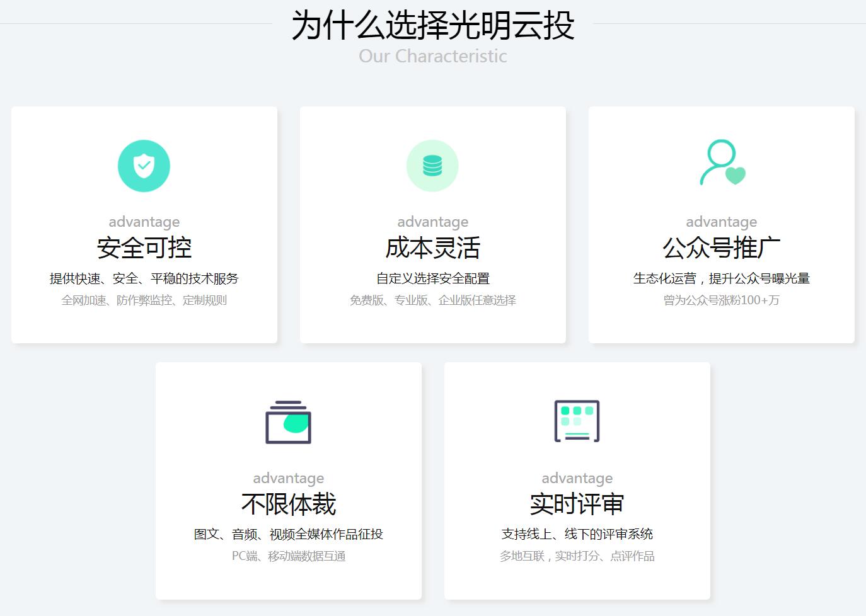
Task: Select the 成本灵活 heading
Action: pos(433,248)
